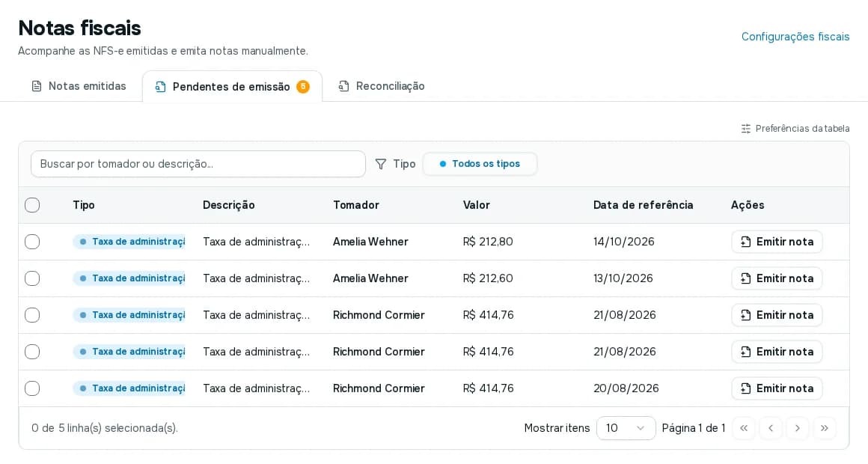This screenshot has height=464, width=868.
Task: Click the date 14/10/2026
Action: (x=624, y=242)
